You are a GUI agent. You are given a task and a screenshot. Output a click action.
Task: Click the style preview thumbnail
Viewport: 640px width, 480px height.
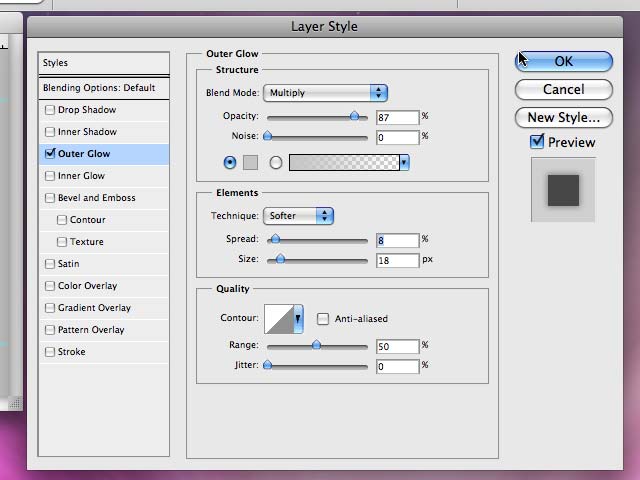(563, 188)
